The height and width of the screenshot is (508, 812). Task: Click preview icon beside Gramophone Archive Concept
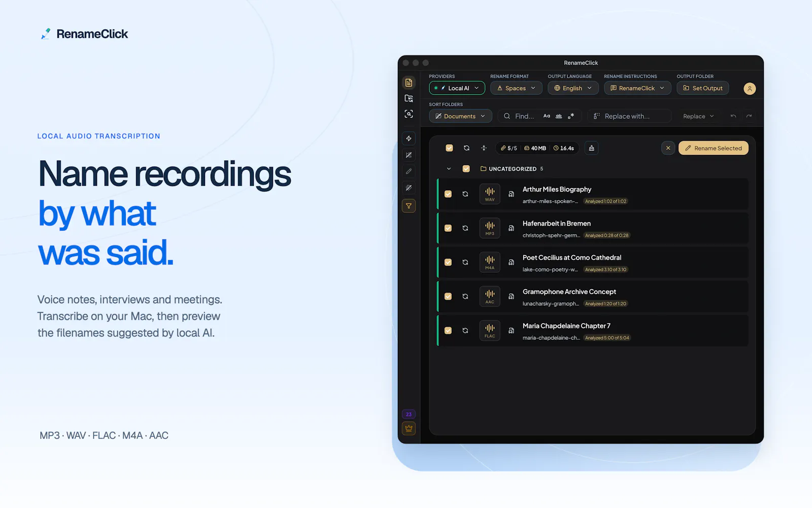tap(511, 296)
